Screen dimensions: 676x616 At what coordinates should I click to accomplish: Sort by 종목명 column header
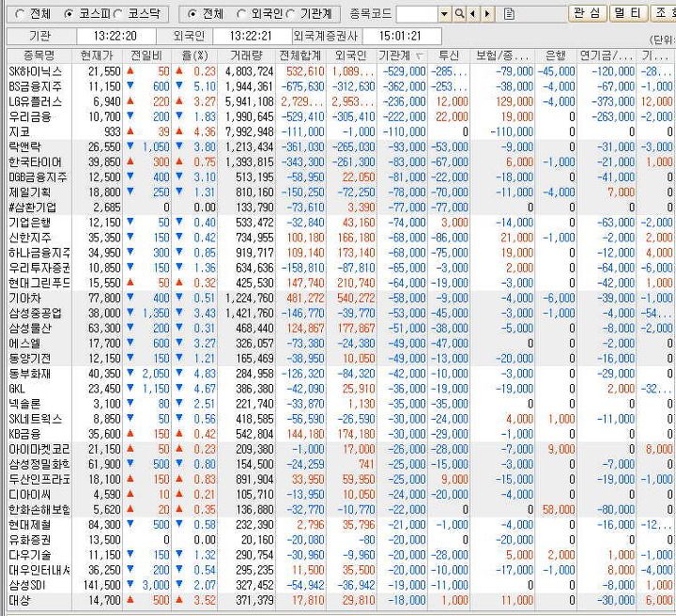tap(39, 55)
